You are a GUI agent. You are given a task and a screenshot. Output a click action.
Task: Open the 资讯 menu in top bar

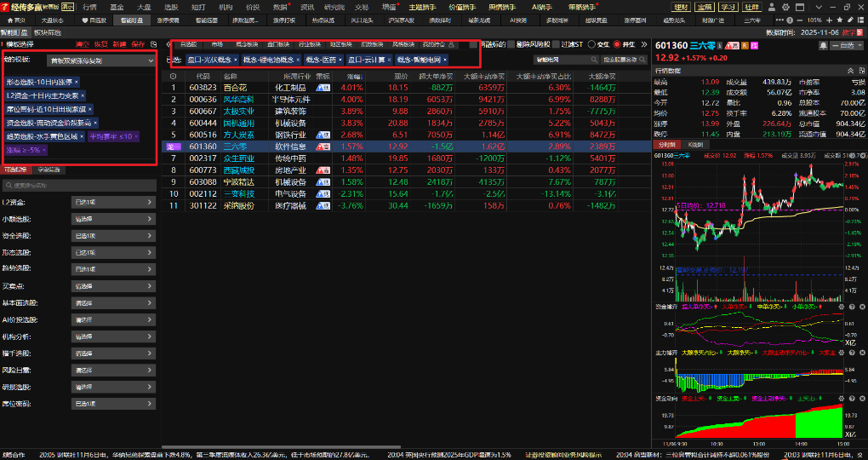tap(307, 6)
